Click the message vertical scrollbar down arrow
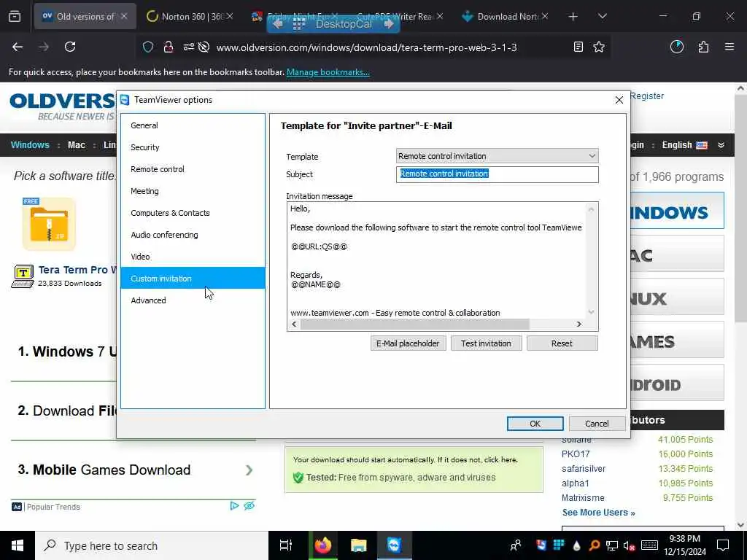 tap(591, 312)
